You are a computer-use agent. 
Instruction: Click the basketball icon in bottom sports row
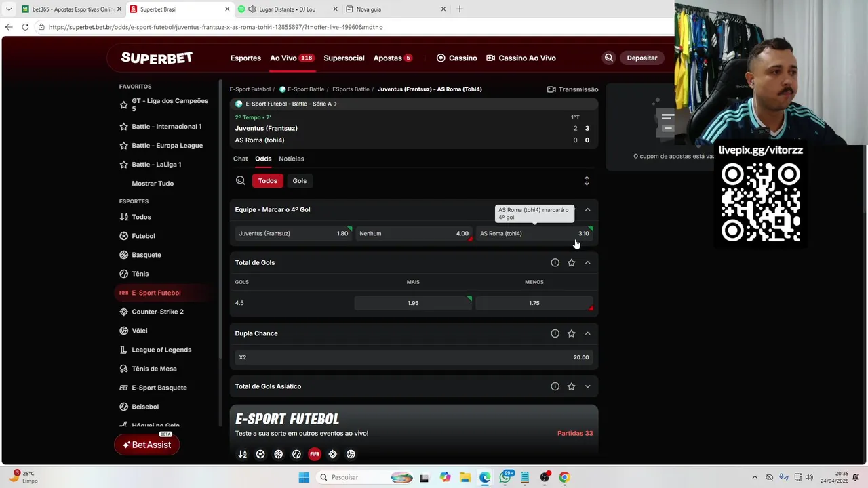[278, 454]
